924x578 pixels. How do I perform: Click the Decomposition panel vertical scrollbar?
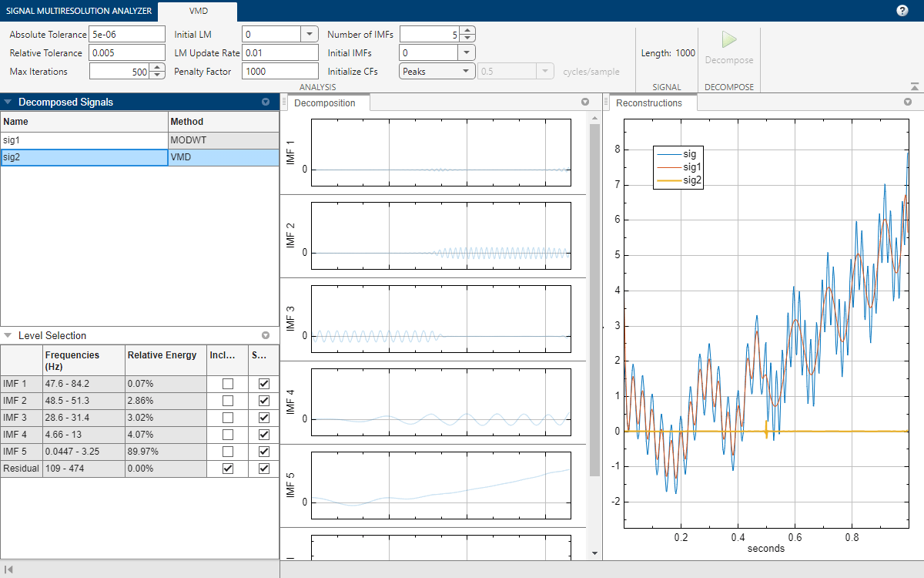[594, 301]
